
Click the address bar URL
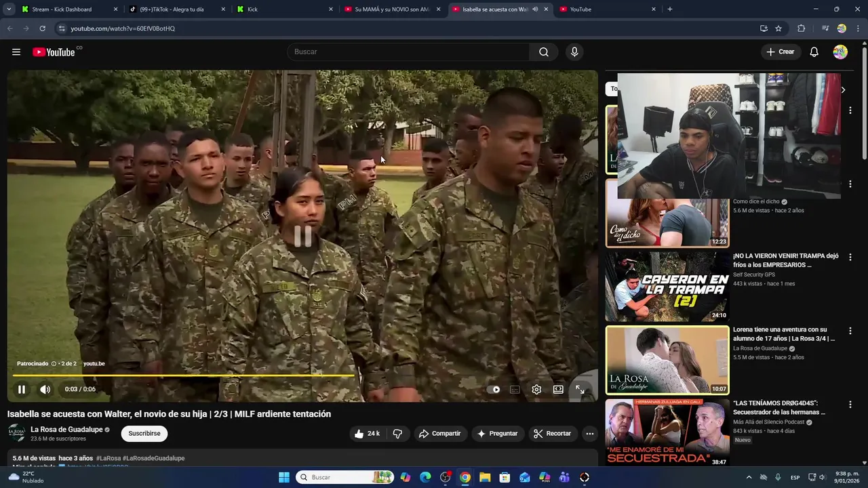click(x=123, y=28)
